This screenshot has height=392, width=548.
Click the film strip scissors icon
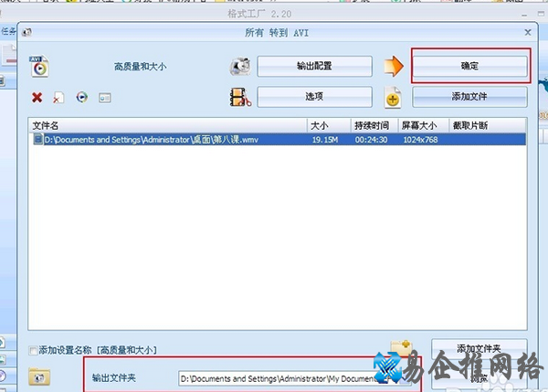(240, 97)
